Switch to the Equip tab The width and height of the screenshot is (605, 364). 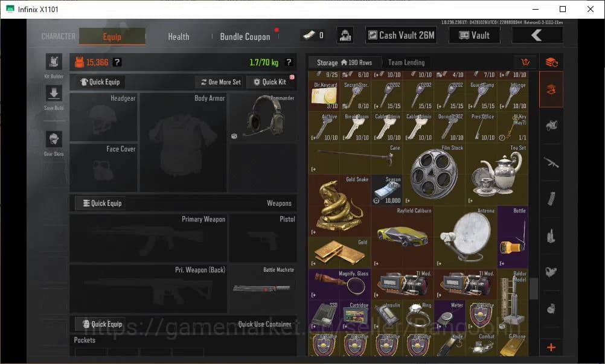point(112,37)
